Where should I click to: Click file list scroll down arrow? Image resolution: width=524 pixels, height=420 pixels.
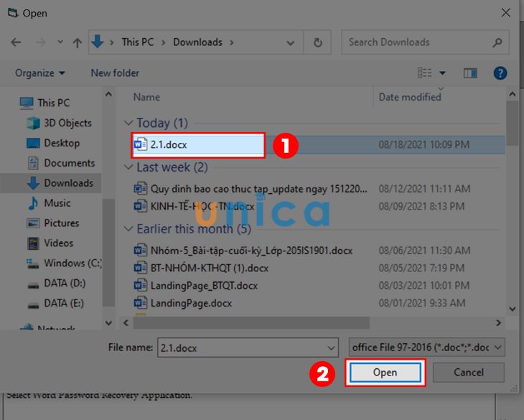point(513,309)
